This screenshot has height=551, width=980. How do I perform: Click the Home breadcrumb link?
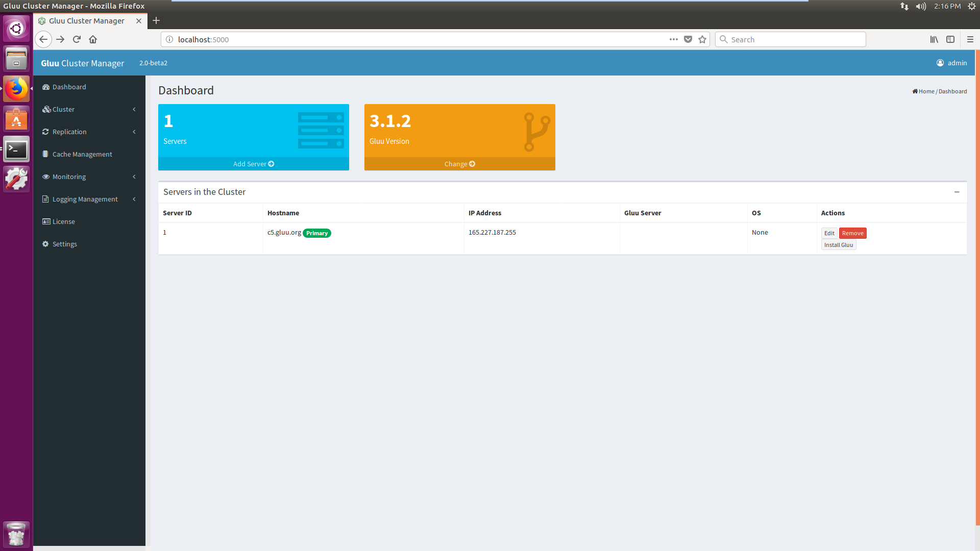tap(923, 91)
